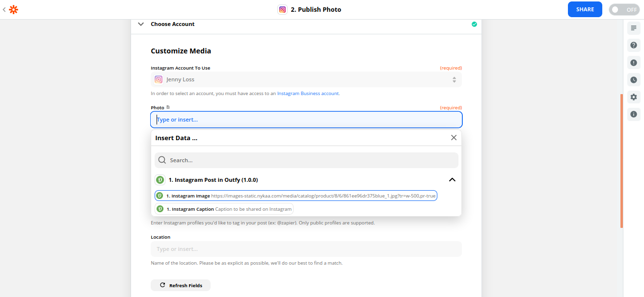The width and height of the screenshot is (644, 297).
Task: Click the page vertical scrollbar
Action: [x=621, y=161]
